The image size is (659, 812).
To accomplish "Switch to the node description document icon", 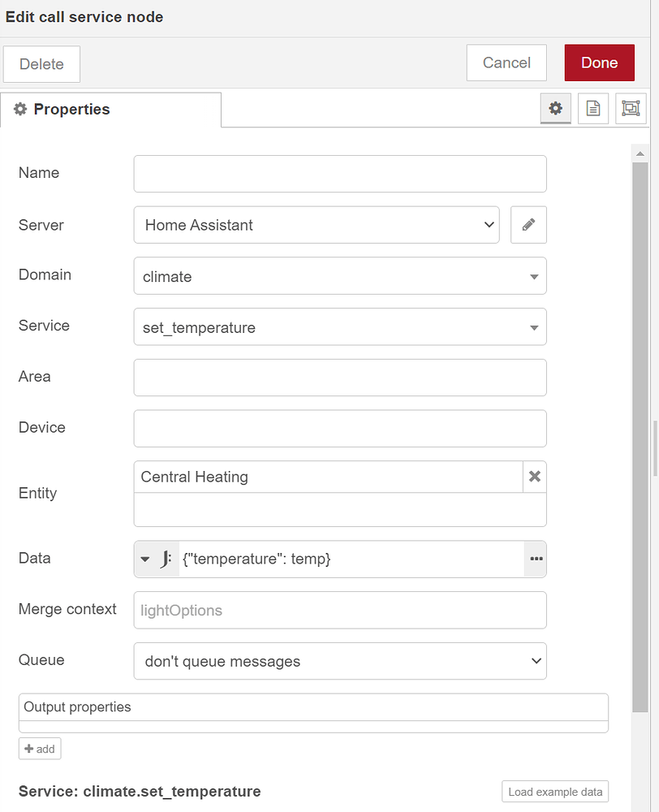I will click(592, 108).
